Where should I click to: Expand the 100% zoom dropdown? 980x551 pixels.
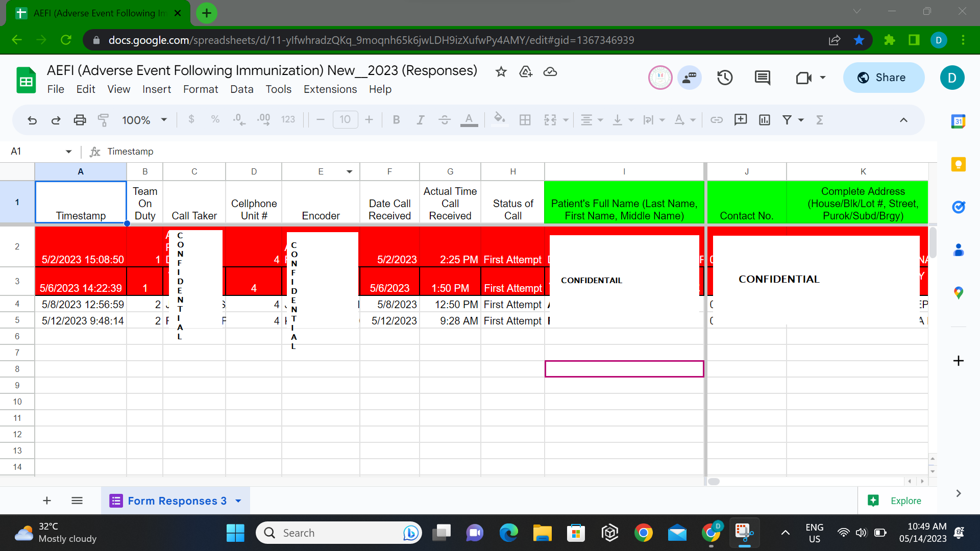point(164,120)
